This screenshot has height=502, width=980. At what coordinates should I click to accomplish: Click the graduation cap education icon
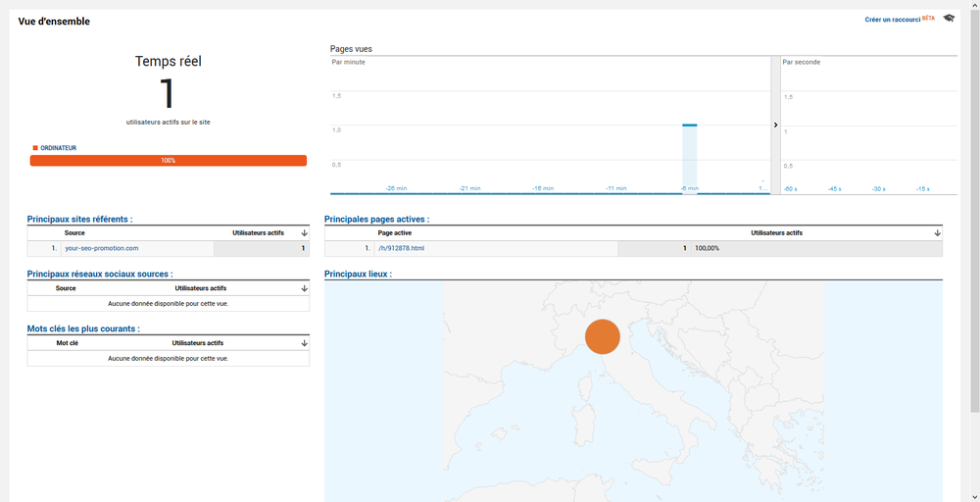click(949, 19)
